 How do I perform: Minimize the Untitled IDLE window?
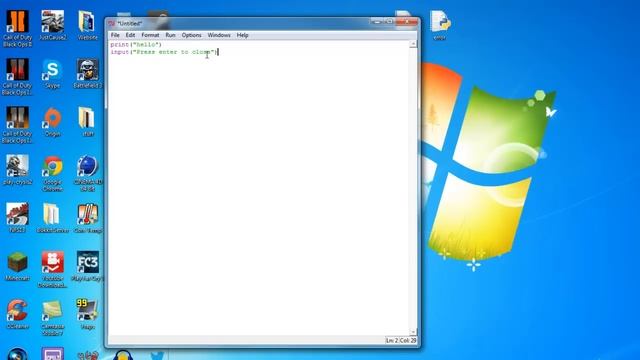377,21
